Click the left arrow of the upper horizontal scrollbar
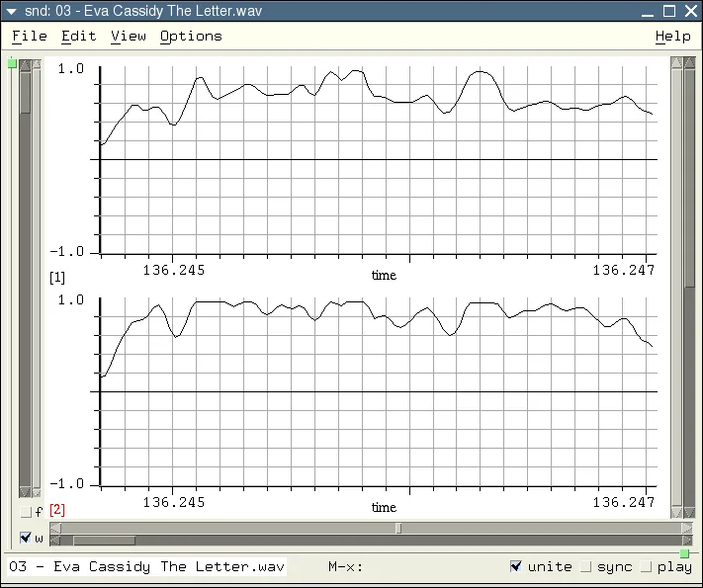This screenshot has height=588, width=703. (x=55, y=528)
